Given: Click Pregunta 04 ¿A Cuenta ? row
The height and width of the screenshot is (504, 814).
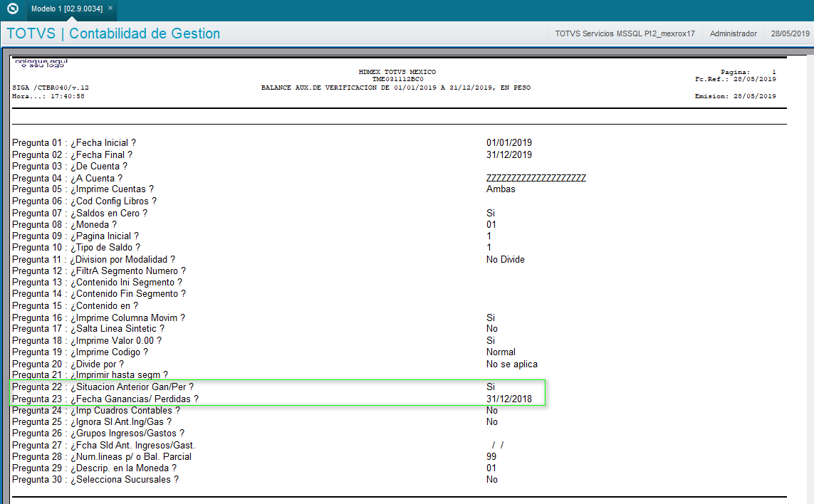Looking at the screenshot, I should tap(68, 178).
